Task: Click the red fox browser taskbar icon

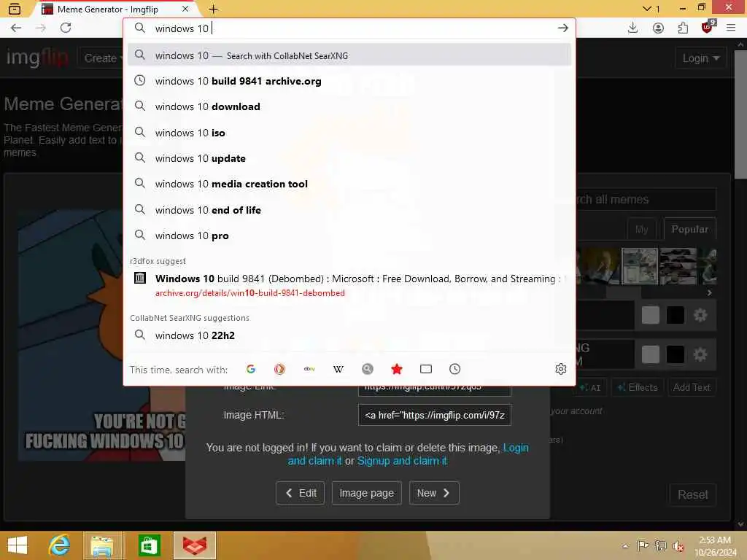Action: click(x=195, y=545)
